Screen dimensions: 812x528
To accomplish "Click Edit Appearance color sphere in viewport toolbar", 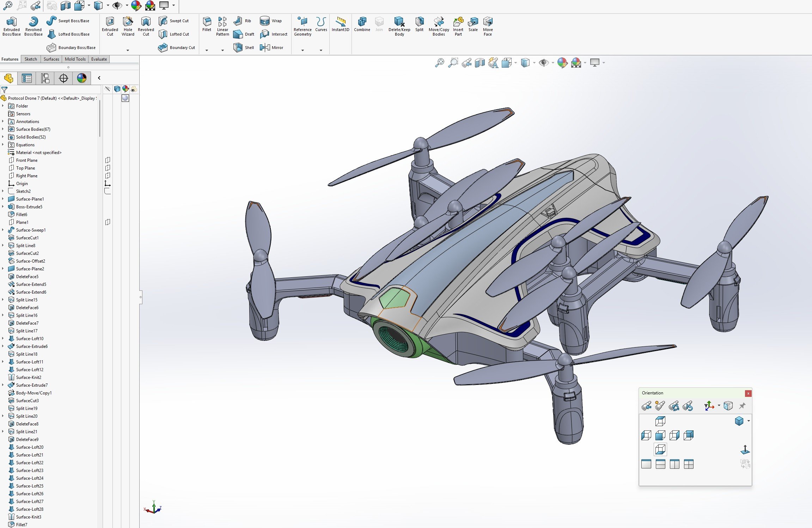I will 562,63.
